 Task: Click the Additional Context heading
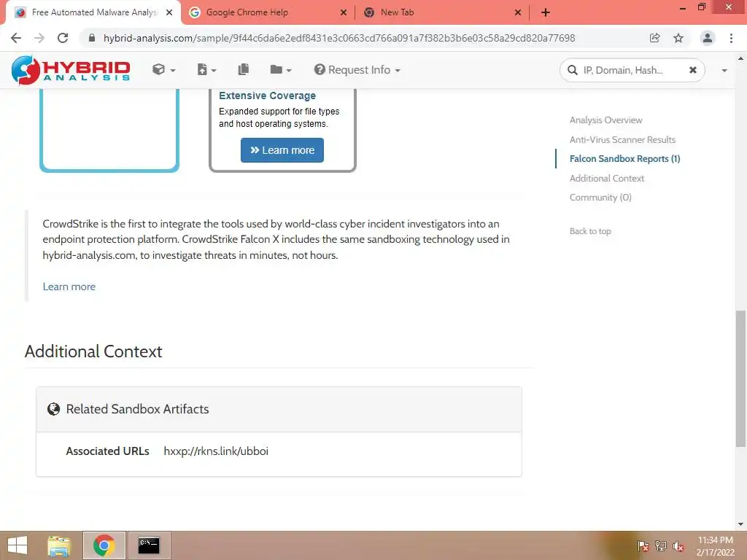[x=93, y=351]
